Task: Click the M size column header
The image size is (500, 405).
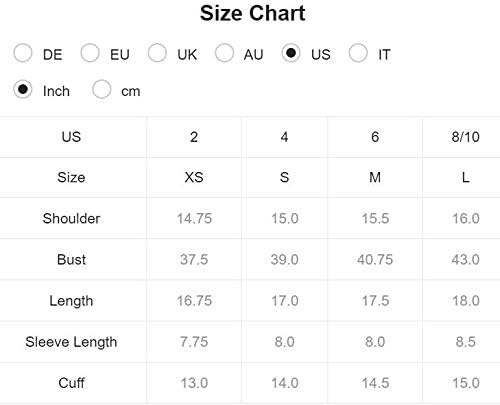Action: pos(375,177)
